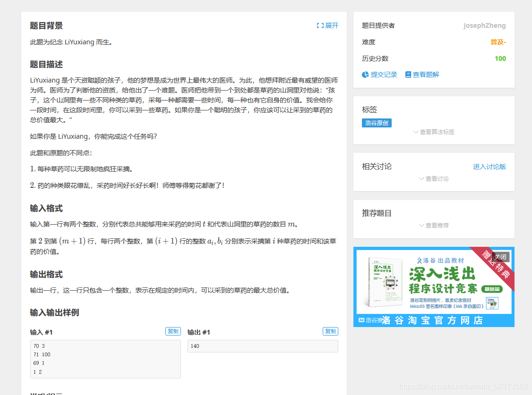The height and width of the screenshot is (395, 532).
Task: Copy sample input #1 with 复制
Action: click(x=173, y=331)
